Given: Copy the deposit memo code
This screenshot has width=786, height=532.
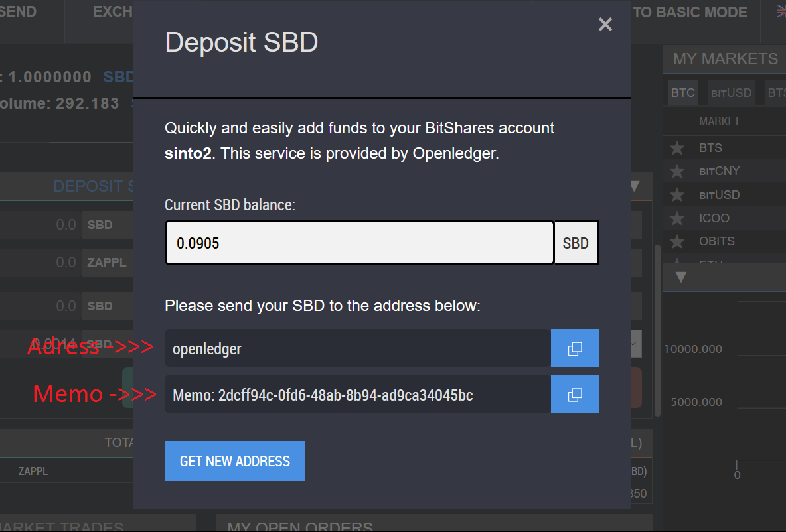Looking at the screenshot, I should [575, 395].
